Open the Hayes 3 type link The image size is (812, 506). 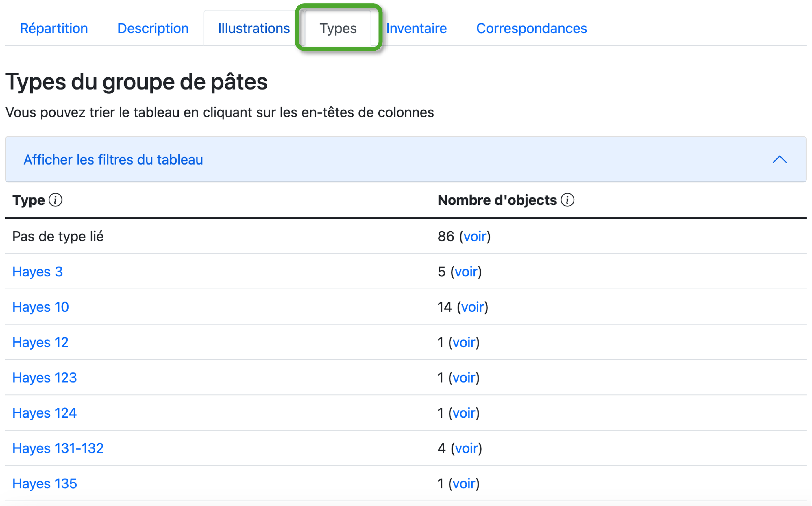(x=38, y=272)
